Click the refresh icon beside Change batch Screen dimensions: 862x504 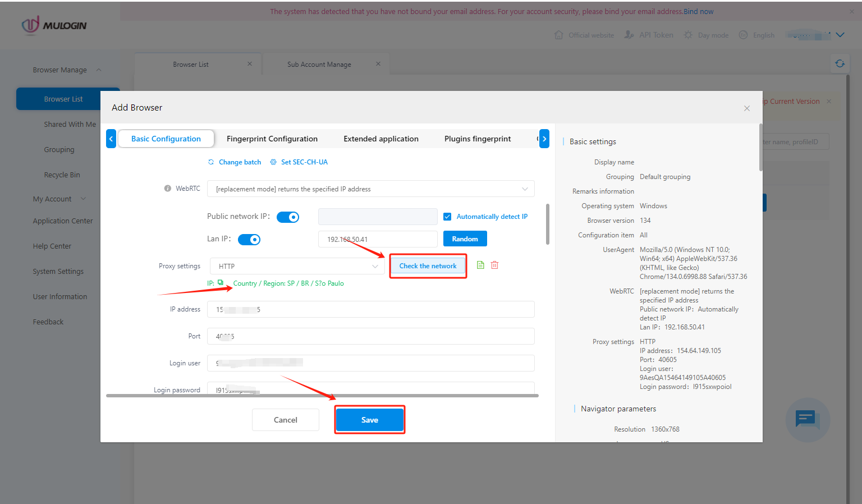(x=211, y=162)
